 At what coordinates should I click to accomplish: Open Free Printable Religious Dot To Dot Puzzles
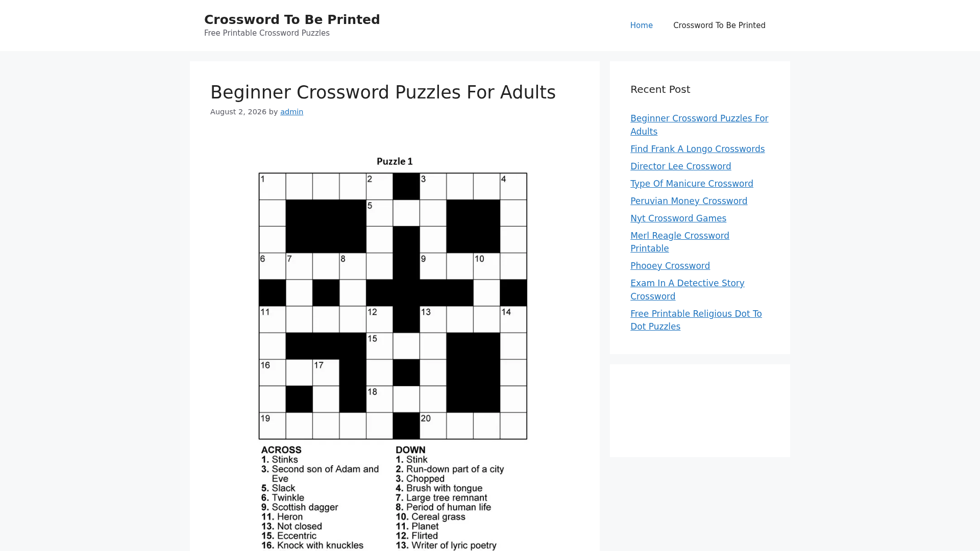tap(696, 320)
